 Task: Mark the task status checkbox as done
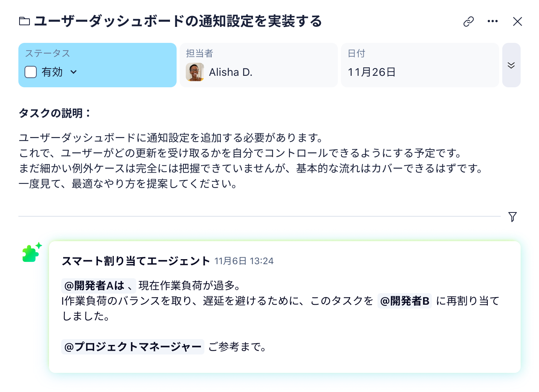coord(30,72)
